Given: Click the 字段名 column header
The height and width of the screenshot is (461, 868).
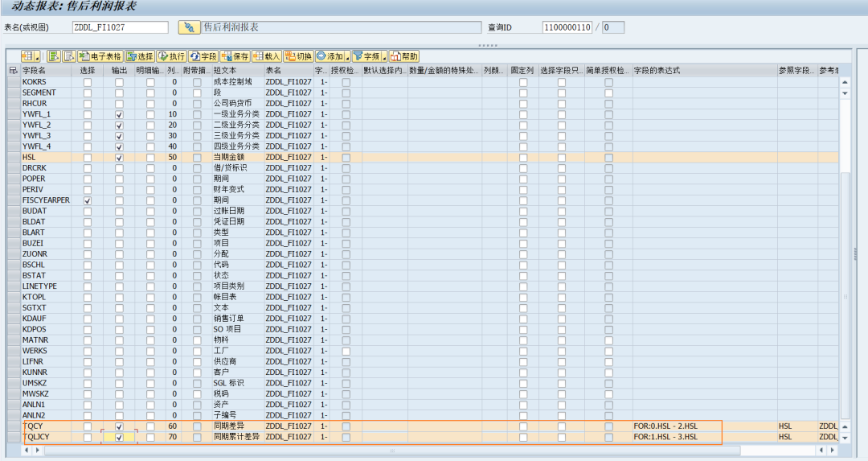Looking at the screenshot, I should 46,70.
